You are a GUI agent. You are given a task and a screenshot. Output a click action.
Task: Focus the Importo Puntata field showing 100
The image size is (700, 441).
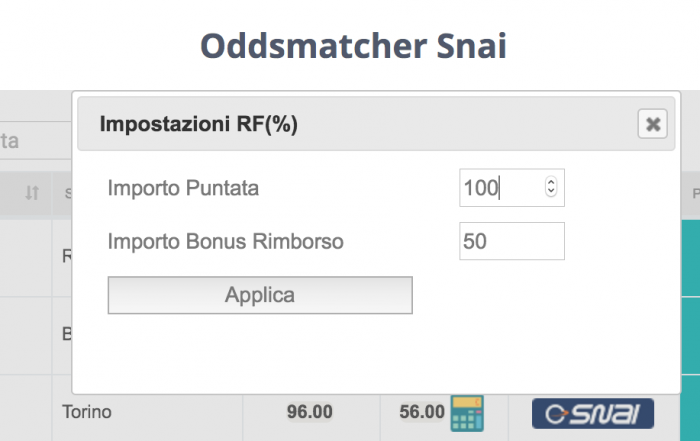(x=512, y=187)
